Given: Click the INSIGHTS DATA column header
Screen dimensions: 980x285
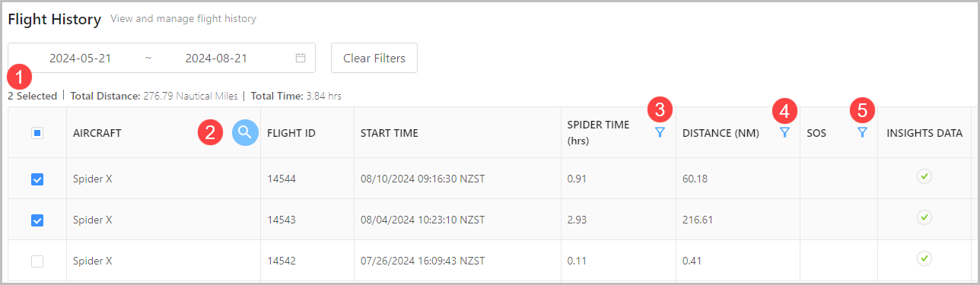Looking at the screenshot, I should (x=924, y=133).
